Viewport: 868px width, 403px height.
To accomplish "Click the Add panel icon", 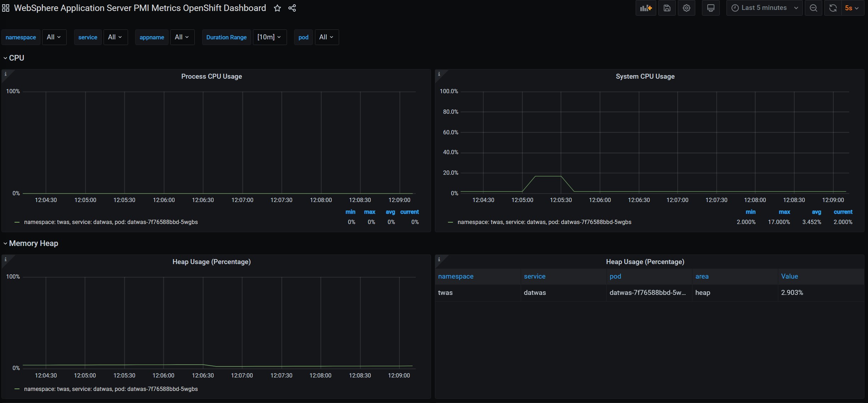I will point(646,8).
